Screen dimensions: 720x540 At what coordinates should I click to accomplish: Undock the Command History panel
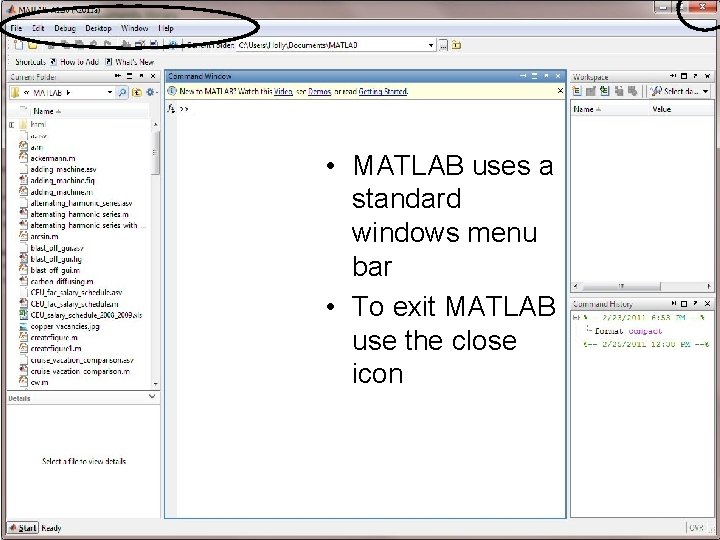pyautogui.click(x=696, y=304)
